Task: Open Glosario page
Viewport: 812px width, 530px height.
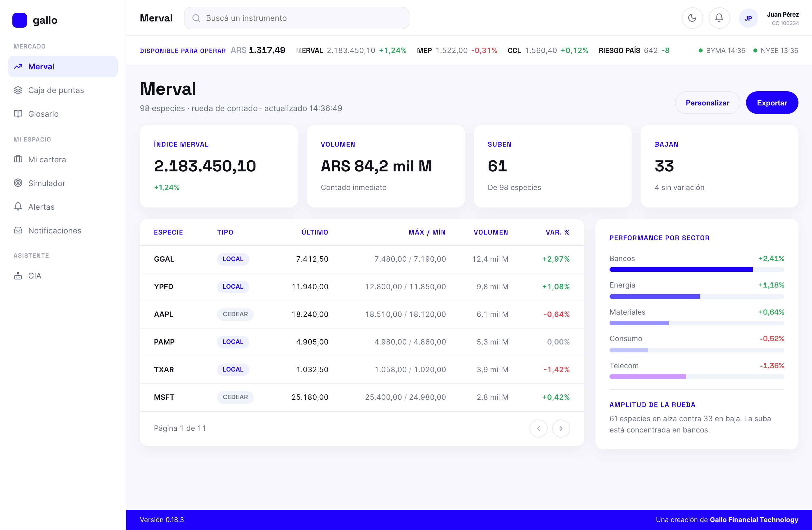Action: point(63,114)
